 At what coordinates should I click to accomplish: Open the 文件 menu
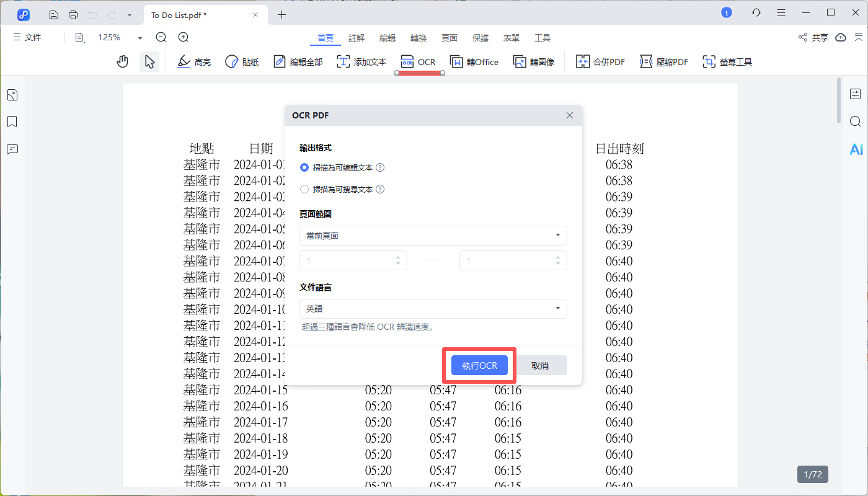(27, 37)
